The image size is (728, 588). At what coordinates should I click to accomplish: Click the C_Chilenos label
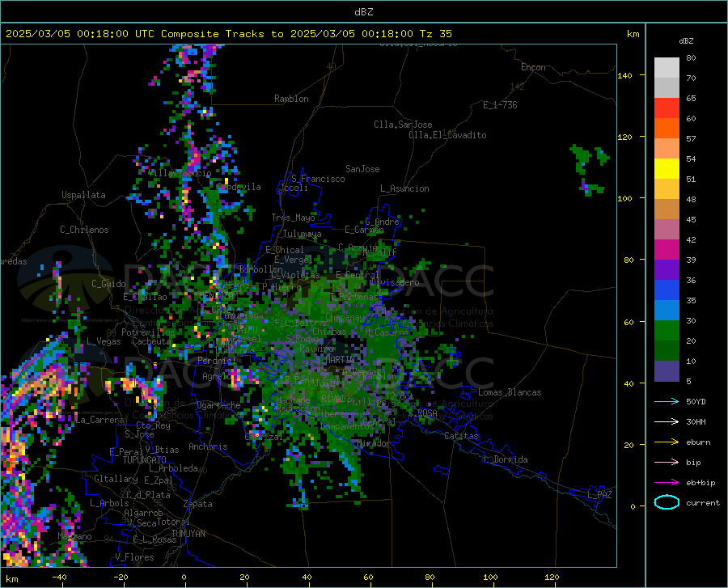(x=84, y=230)
